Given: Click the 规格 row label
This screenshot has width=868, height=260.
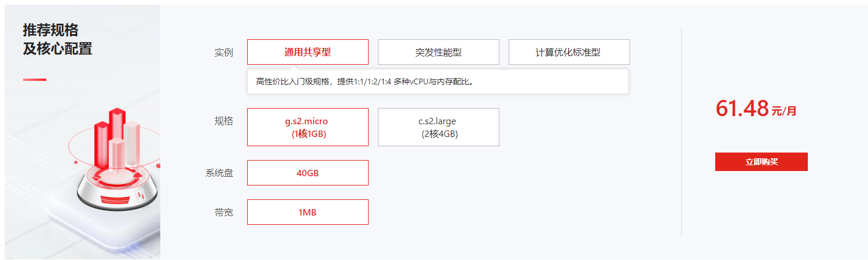Looking at the screenshot, I should [x=223, y=121].
